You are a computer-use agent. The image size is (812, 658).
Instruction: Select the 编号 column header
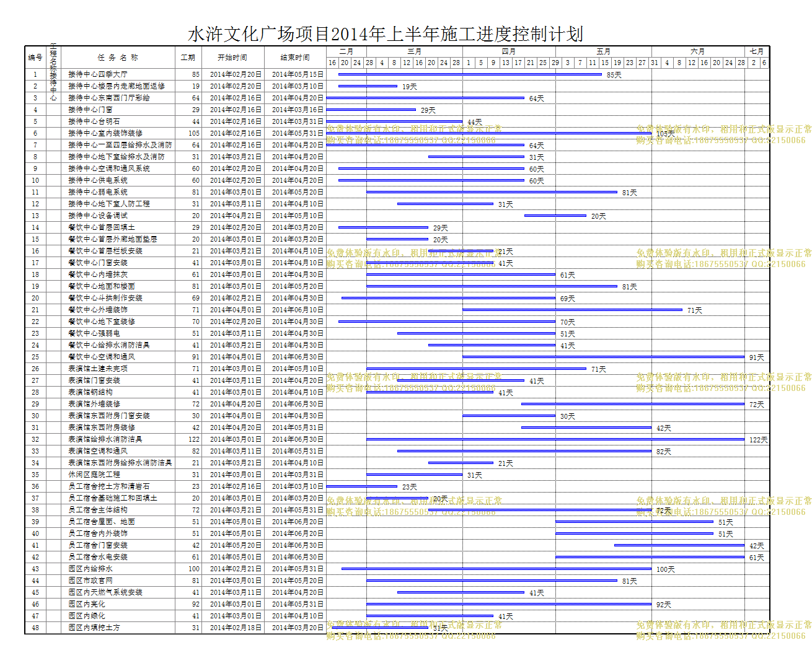point(35,57)
